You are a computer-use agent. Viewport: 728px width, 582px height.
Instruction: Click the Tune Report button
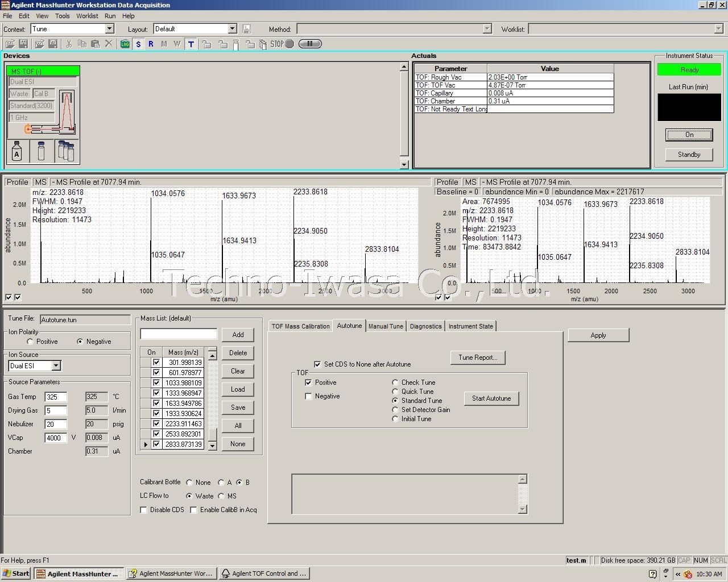(478, 357)
